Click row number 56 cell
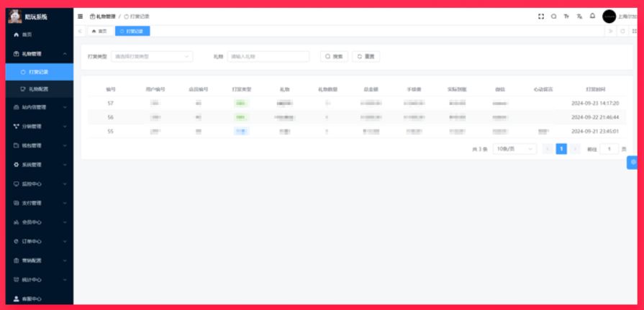 pyautogui.click(x=111, y=117)
